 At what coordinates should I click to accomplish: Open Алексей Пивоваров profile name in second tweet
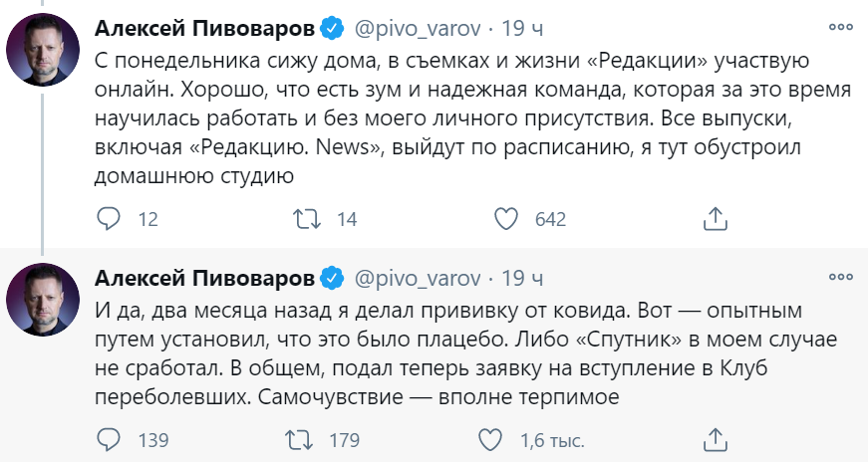coord(204,276)
